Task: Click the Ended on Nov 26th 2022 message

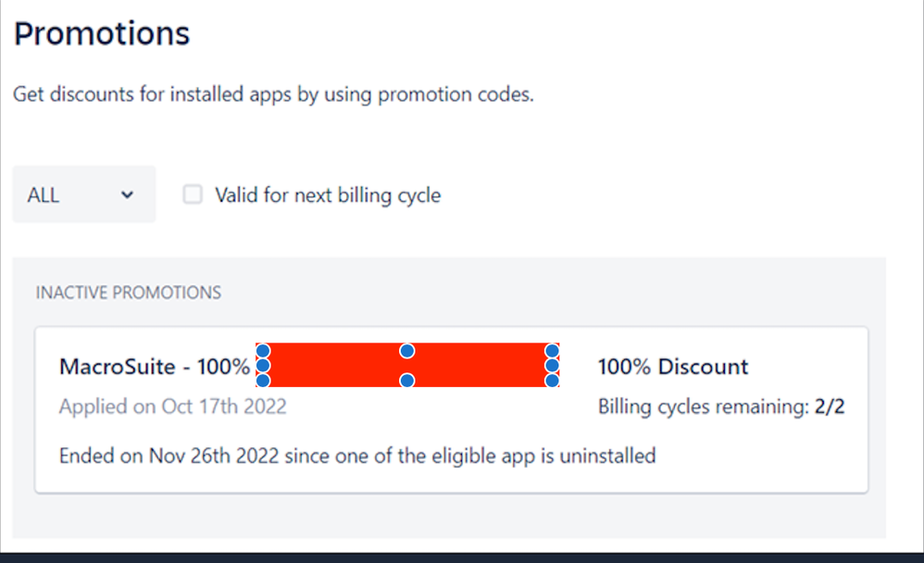Action: click(x=356, y=456)
